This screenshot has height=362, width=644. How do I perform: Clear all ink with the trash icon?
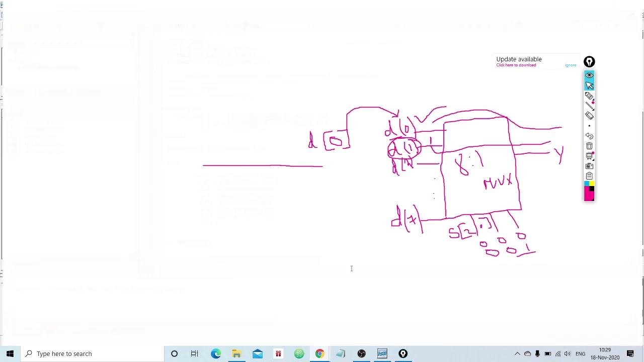pyautogui.click(x=589, y=146)
